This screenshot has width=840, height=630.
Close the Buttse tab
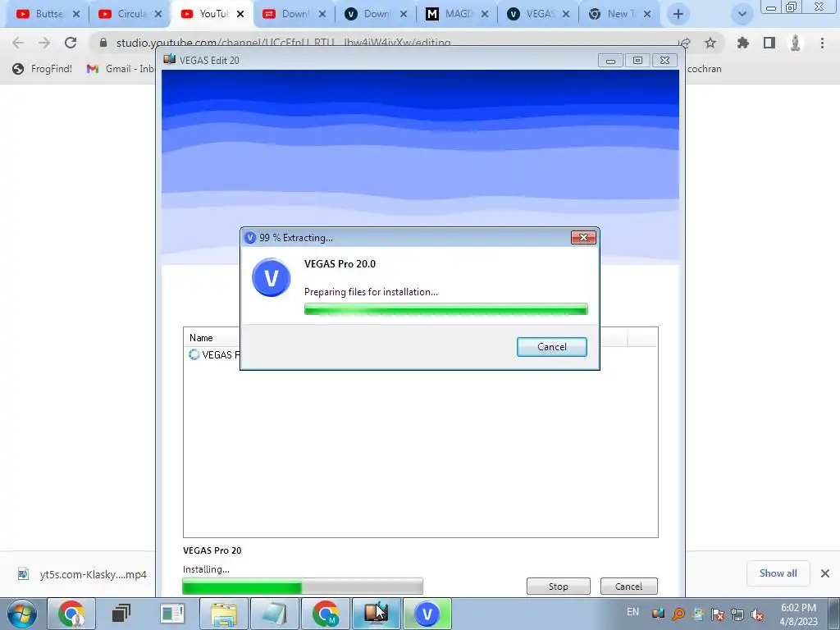[76, 14]
